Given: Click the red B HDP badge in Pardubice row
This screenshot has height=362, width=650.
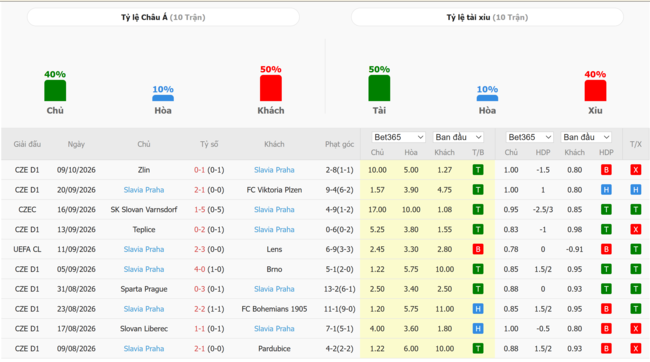Looking at the screenshot, I should pyautogui.click(x=606, y=348).
